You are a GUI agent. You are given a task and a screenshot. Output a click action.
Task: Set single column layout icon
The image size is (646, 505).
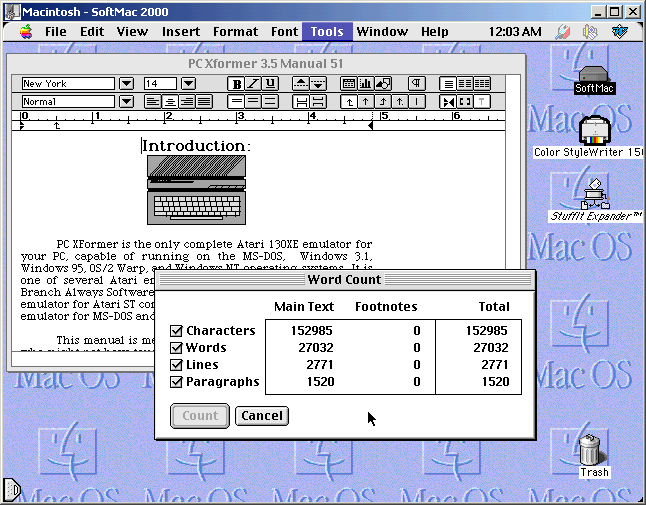coord(448,84)
